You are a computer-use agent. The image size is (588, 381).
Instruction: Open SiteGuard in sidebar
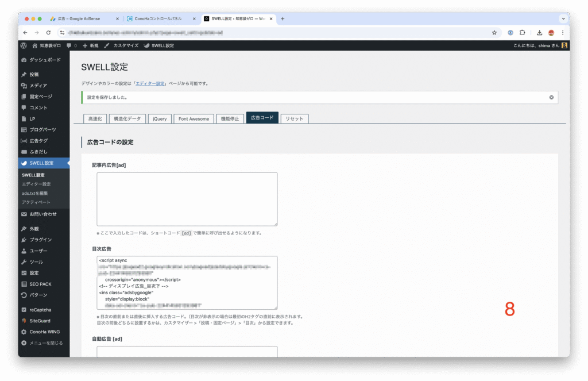click(x=44, y=321)
